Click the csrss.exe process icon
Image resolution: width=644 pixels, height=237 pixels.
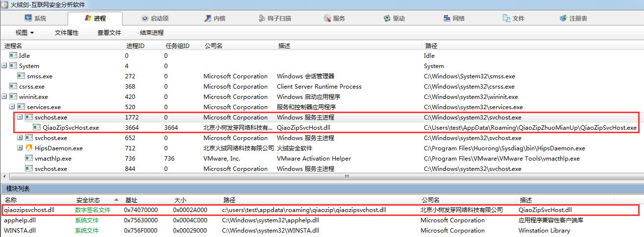click(13, 86)
